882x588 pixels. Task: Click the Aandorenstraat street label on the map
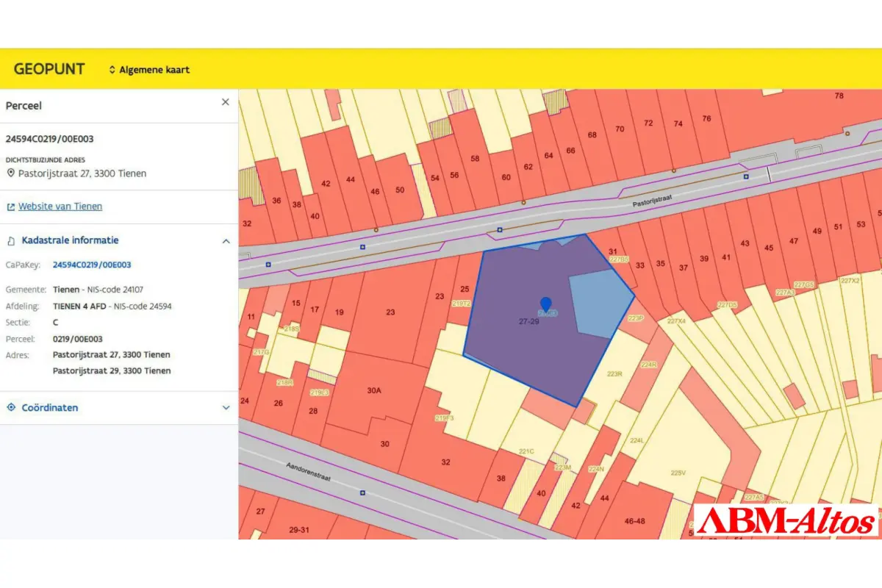pos(308,471)
